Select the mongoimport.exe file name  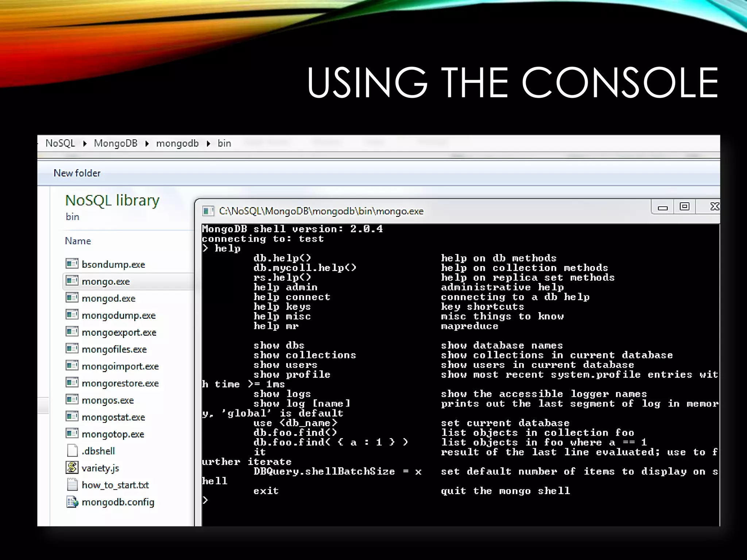click(x=120, y=366)
